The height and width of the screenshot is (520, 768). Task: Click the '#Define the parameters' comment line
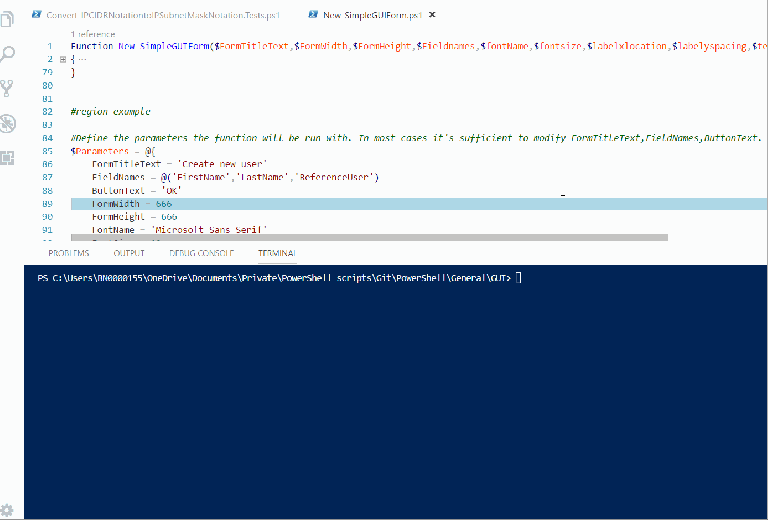point(415,138)
